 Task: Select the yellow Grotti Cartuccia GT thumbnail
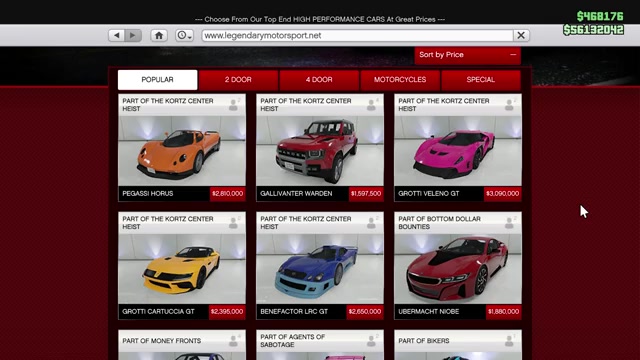tap(182, 269)
